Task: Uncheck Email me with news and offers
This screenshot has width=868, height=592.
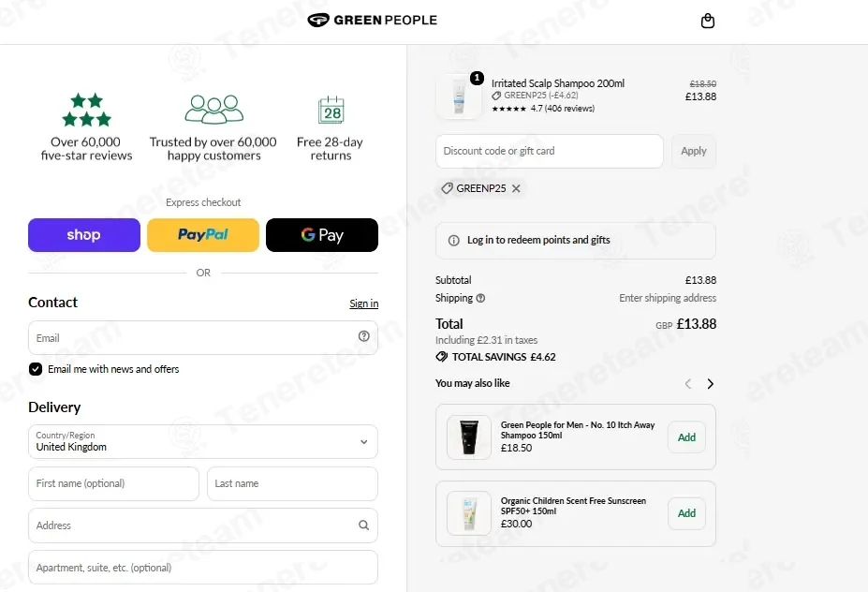Action: tap(36, 369)
